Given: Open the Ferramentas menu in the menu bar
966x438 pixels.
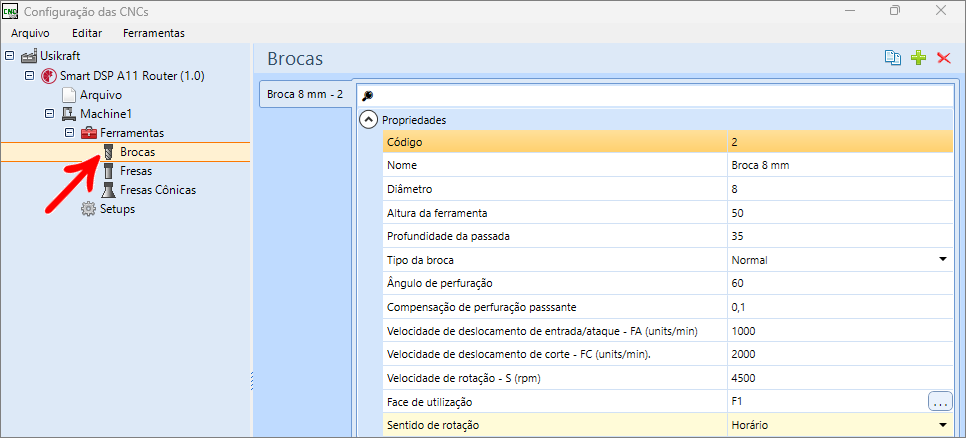Looking at the screenshot, I should click(153, 33).
